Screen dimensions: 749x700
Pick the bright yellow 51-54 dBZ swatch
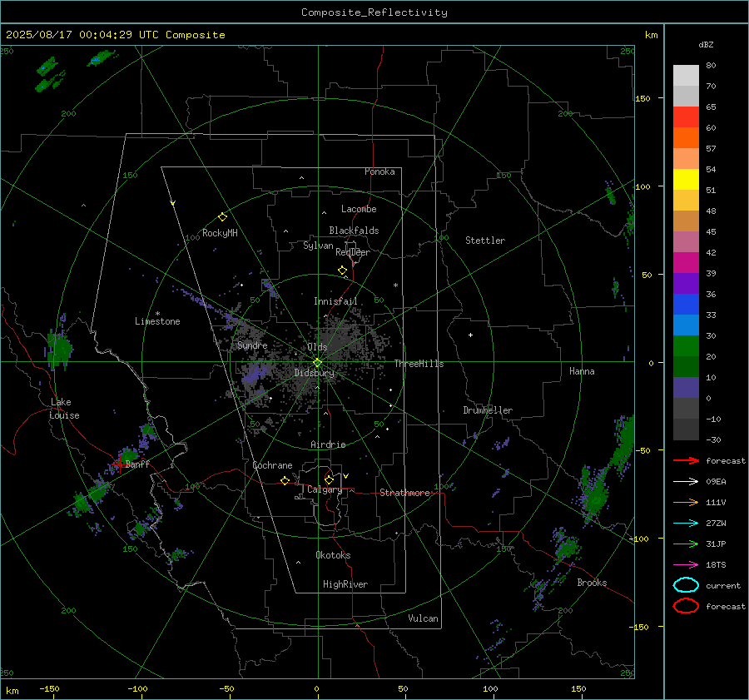coord(686,180)
